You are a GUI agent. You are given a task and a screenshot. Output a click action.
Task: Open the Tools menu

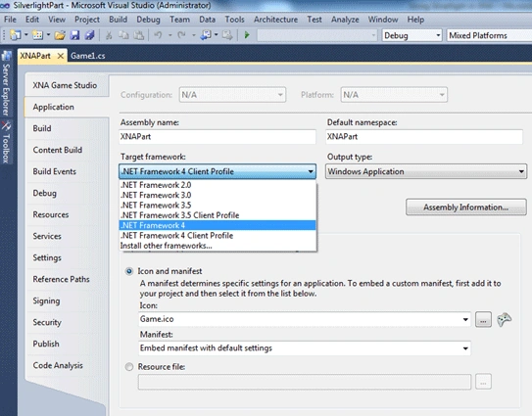[x=234, y=20]
